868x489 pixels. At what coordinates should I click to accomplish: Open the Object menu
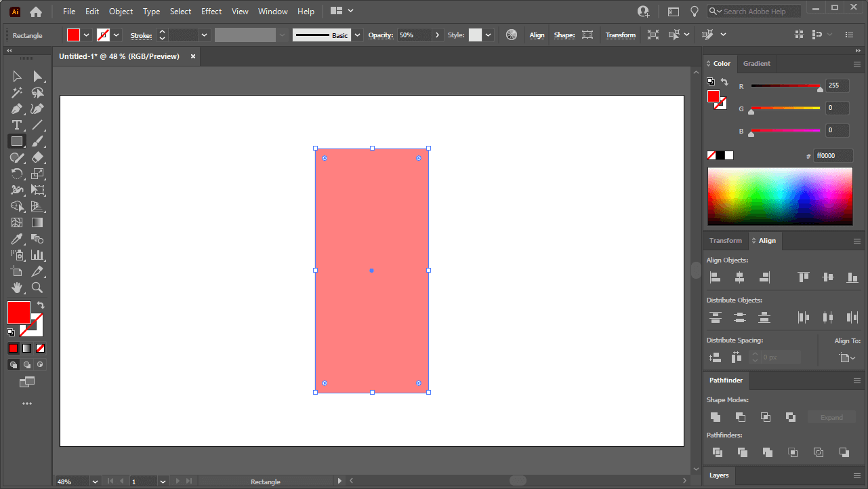click(121, 11)
